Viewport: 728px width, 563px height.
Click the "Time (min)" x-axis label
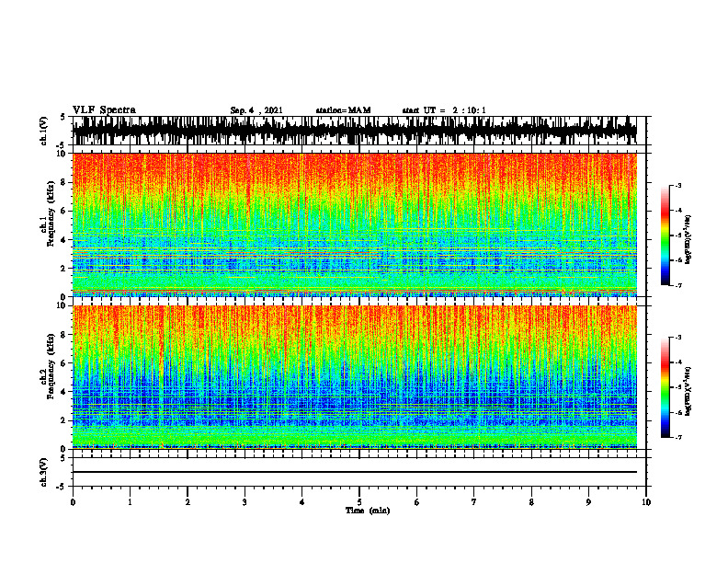click(x=368, y=511)
